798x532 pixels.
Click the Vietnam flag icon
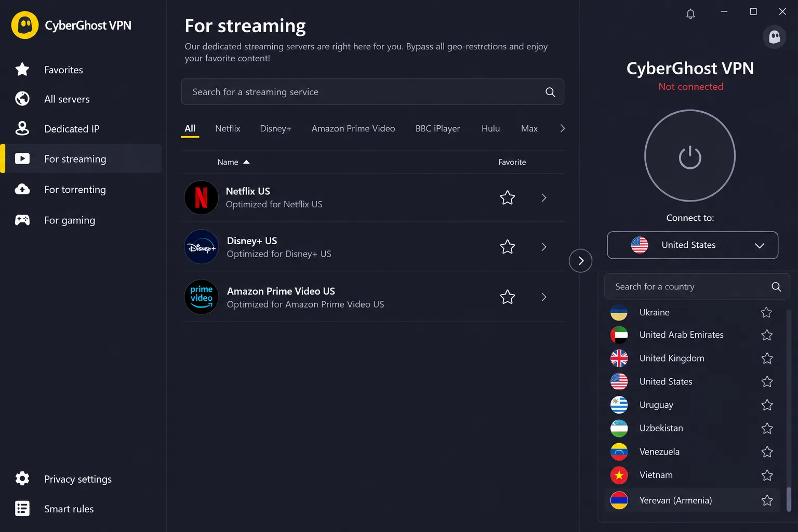619,475
